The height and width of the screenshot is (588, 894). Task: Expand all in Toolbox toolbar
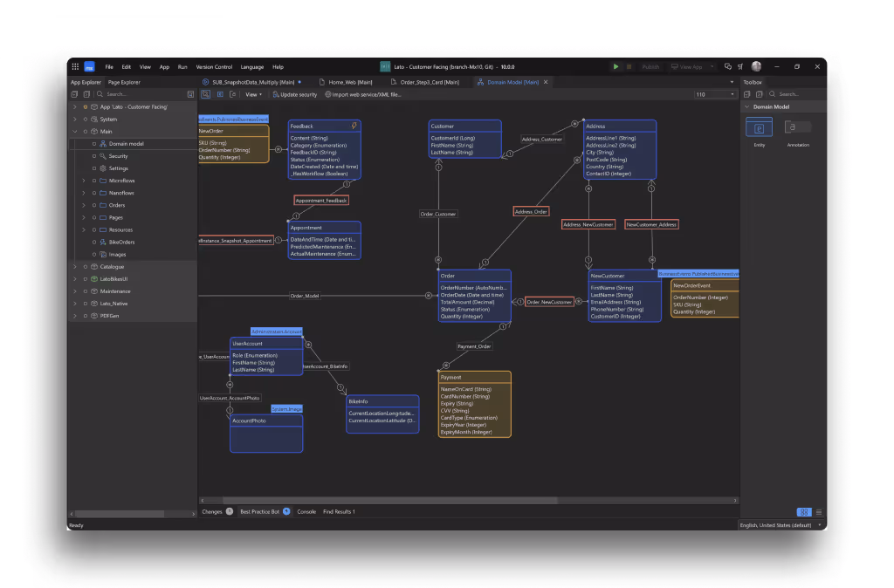pos(759,94)
